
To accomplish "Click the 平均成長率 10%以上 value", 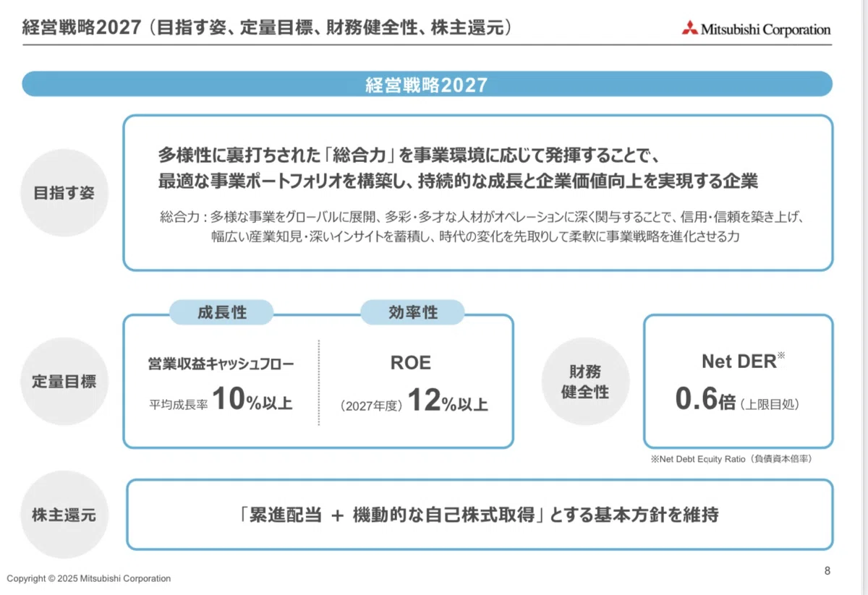I will pos(221,401).
